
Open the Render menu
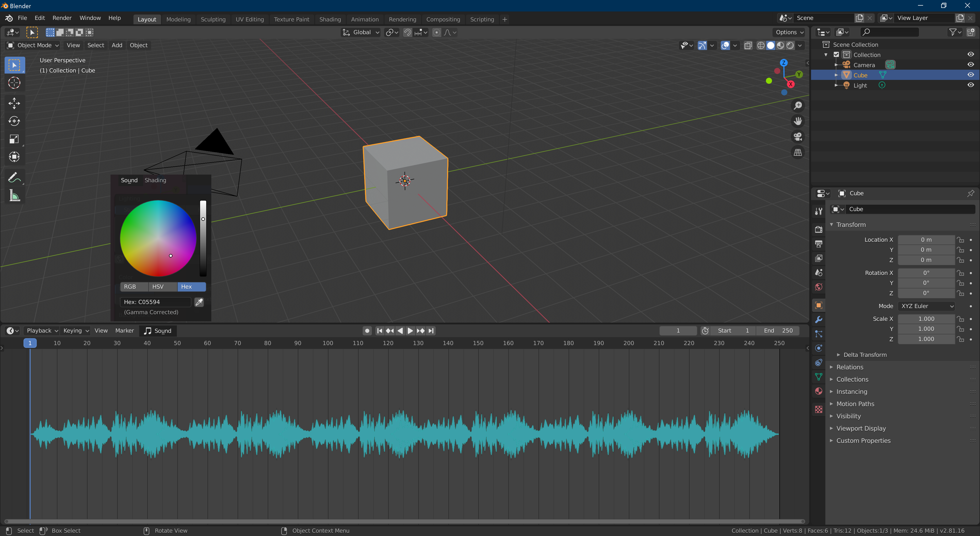[62, 18]
